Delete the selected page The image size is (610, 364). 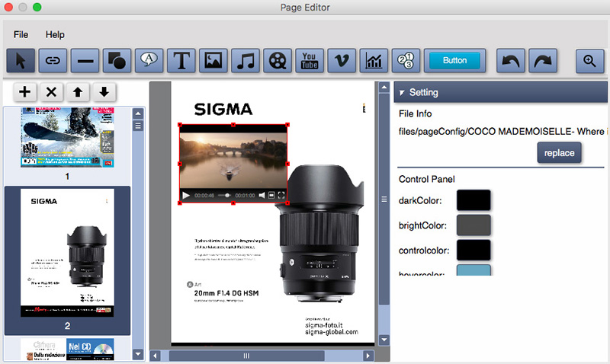click(x=51, y=92)
